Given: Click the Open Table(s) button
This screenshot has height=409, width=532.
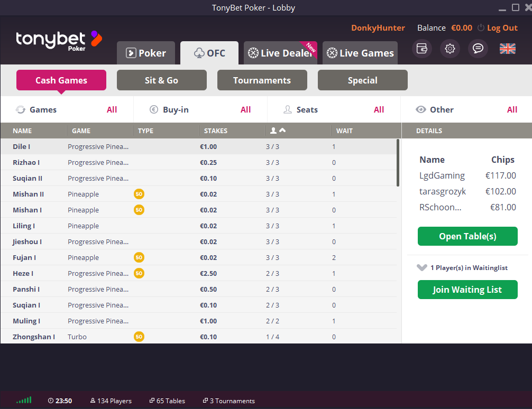Looking at the screenshot, I should [467, 236].
